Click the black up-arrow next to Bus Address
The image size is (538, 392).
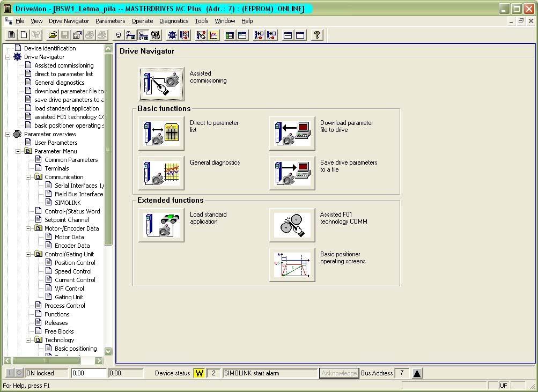417,373
